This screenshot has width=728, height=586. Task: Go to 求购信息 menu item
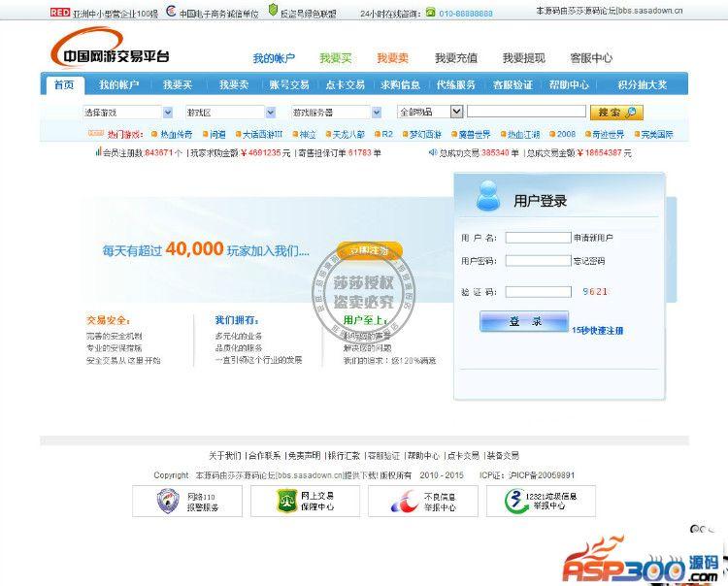(x=400, y=85)
